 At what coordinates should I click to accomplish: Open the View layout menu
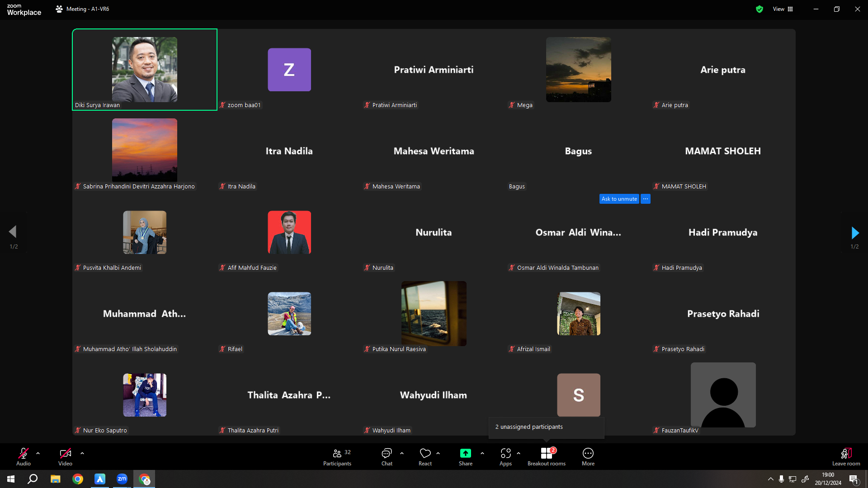(783, 9)
